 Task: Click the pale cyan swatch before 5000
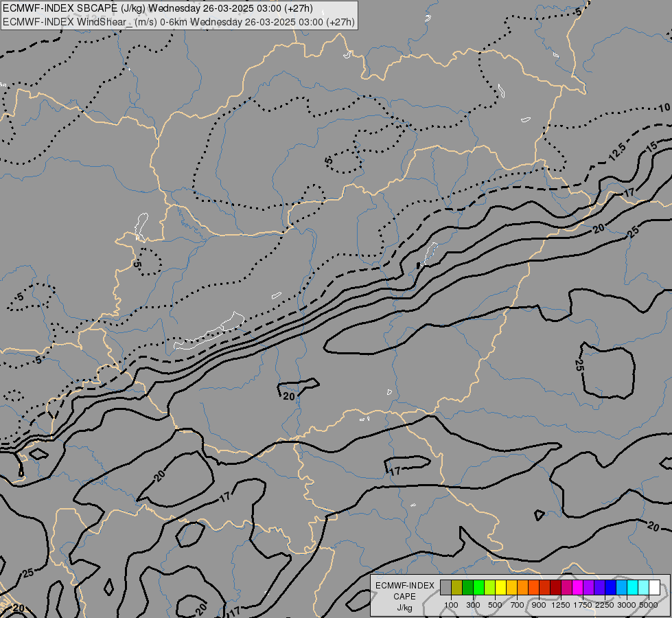[x=643, y=587]
